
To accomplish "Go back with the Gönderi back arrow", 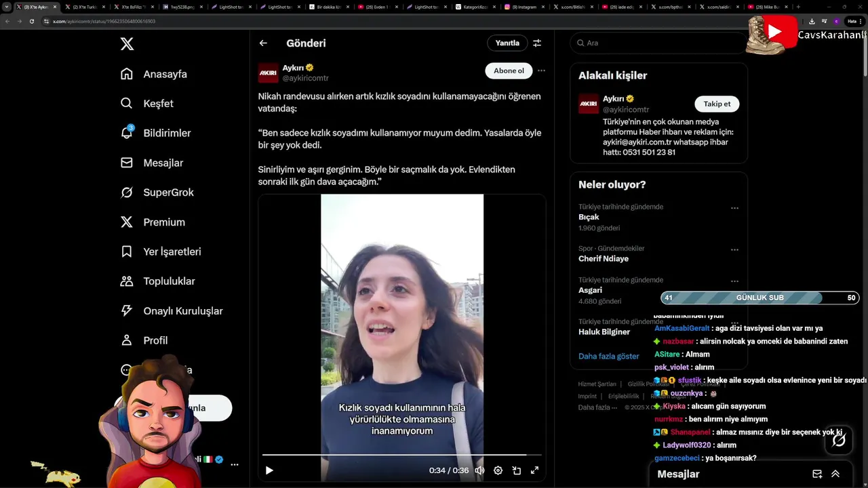I will (263, 43).
